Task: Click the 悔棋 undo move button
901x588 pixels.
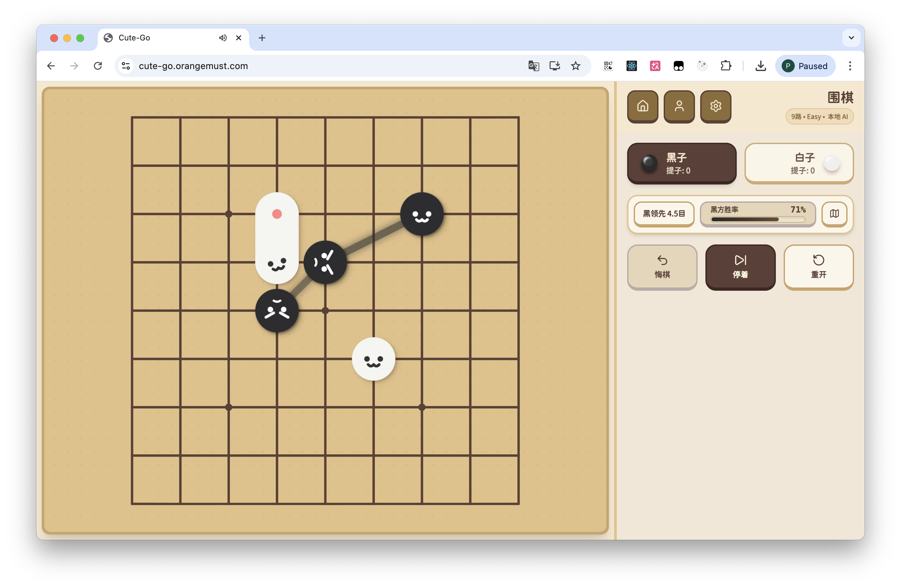Action: 662,267
